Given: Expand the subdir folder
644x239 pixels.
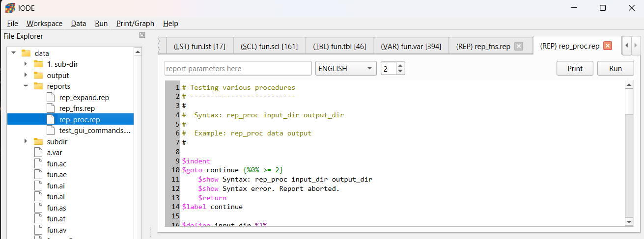Looking at the screenshot, I should (26, 141).
